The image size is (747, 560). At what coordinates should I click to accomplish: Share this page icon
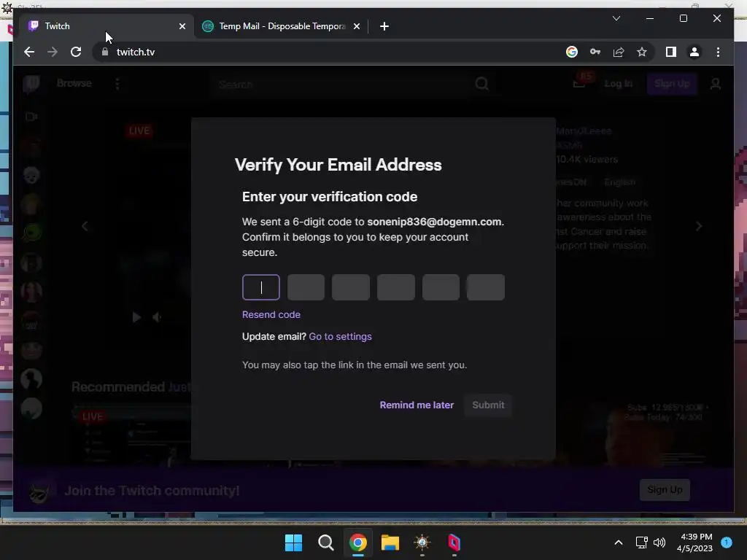pos(619,52)
